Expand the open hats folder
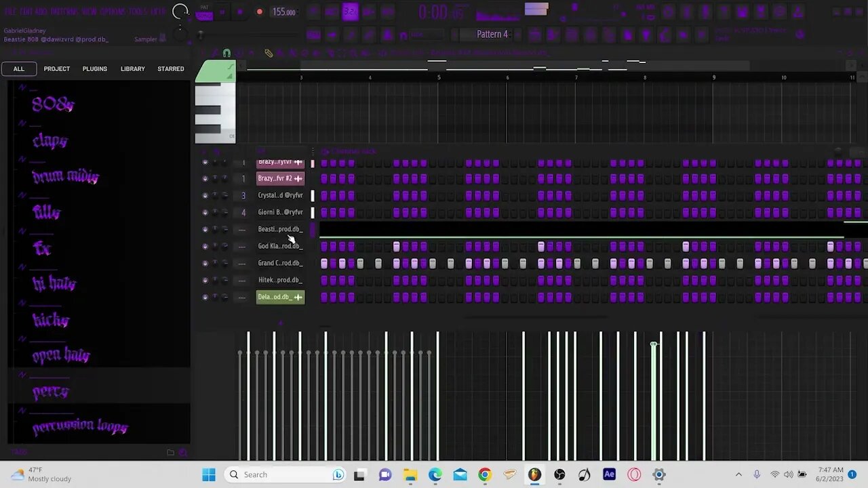This screenshot has width=868, height=488. [x=61, y=355]
